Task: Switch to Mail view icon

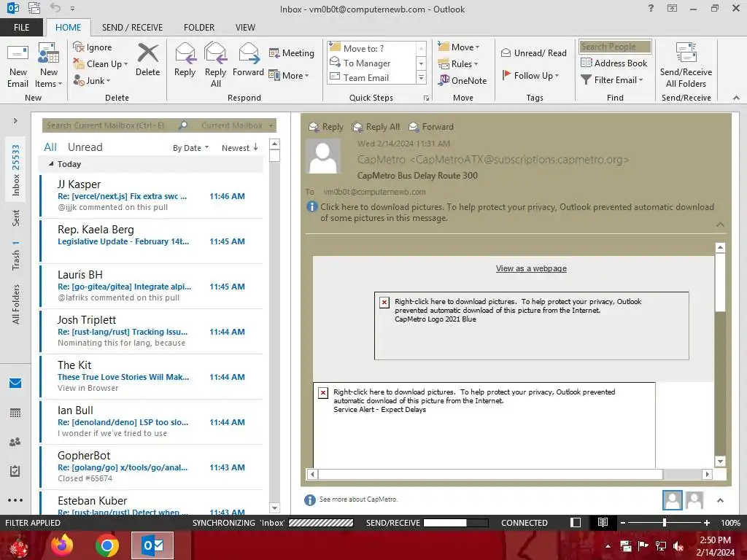Action: [x=15, y=383]
